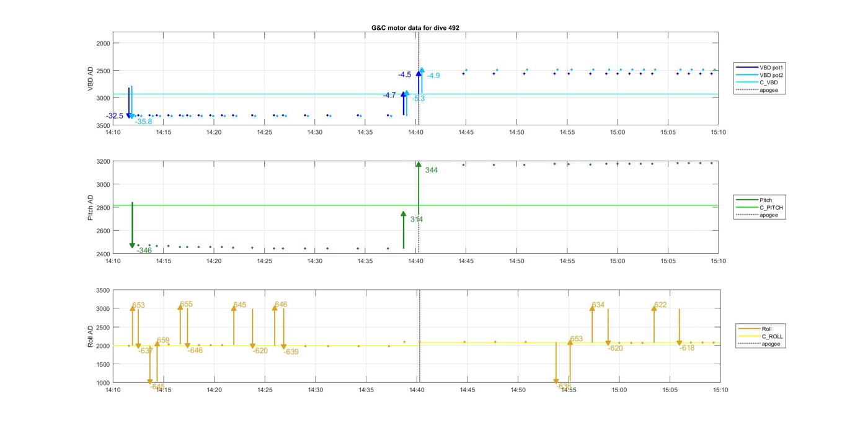
Task: Click the '-4.9' VBD data label
Action: click(x=433, y=76)
